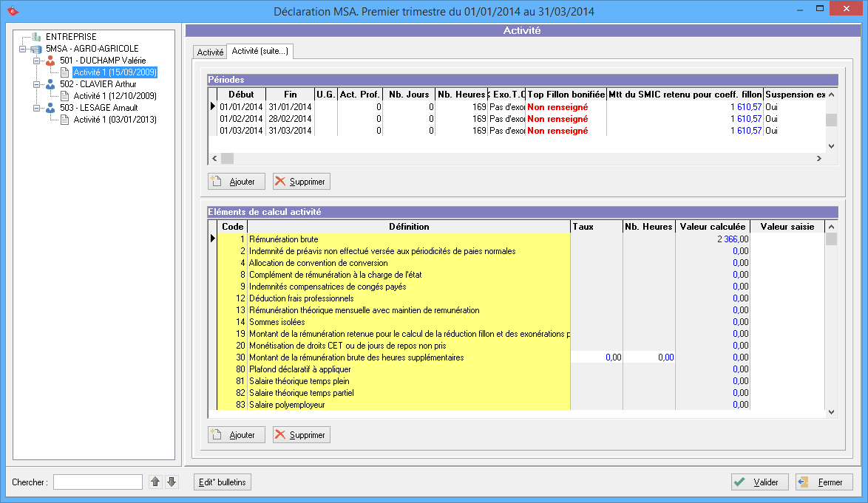Viewport: 868px width, 503px height.
Task: Click the document icon for Activité 1 (03/01/2013)
Action: click(64, 120)
